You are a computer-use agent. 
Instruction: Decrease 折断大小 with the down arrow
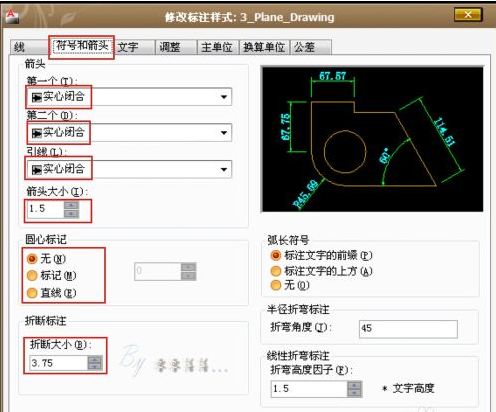[95, 367]
